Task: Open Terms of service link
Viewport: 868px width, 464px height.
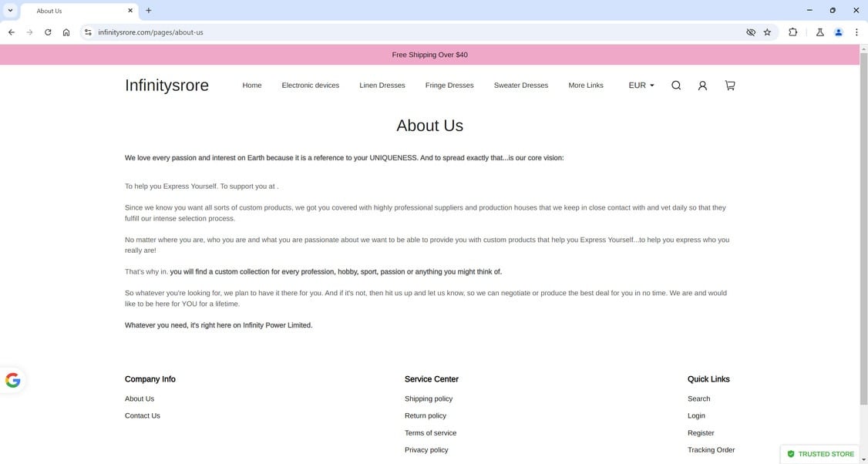Action: click(431, 433)
